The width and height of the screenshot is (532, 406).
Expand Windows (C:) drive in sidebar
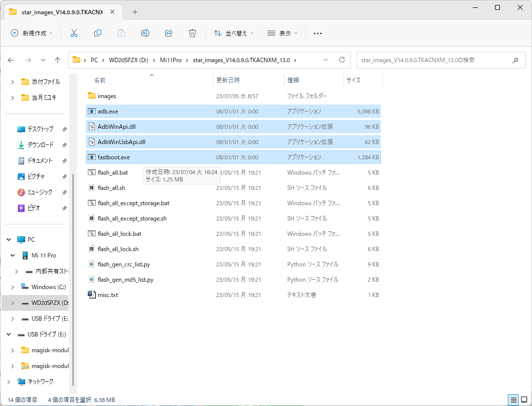tap(12, 287)
